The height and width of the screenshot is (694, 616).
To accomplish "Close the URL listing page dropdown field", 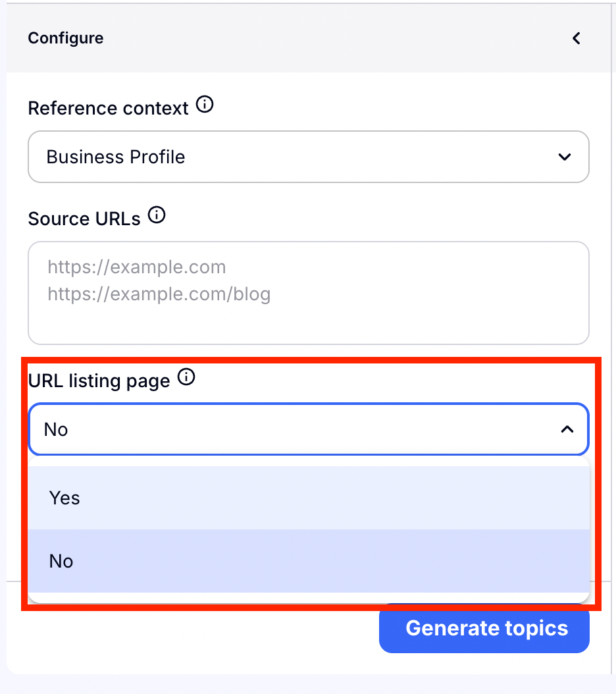I will click(308, 429).
